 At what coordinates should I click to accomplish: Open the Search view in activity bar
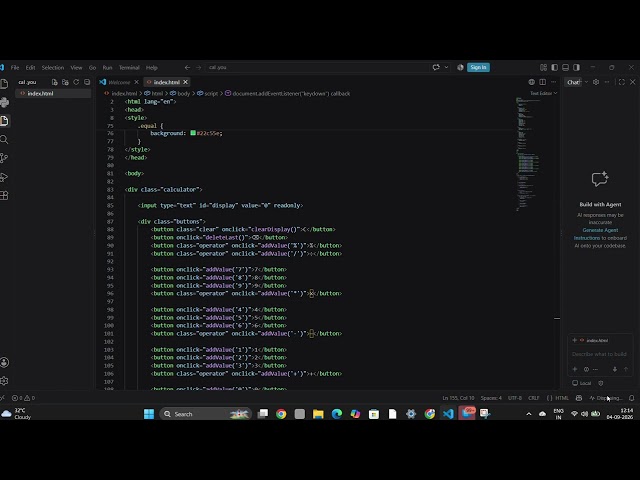4,140
